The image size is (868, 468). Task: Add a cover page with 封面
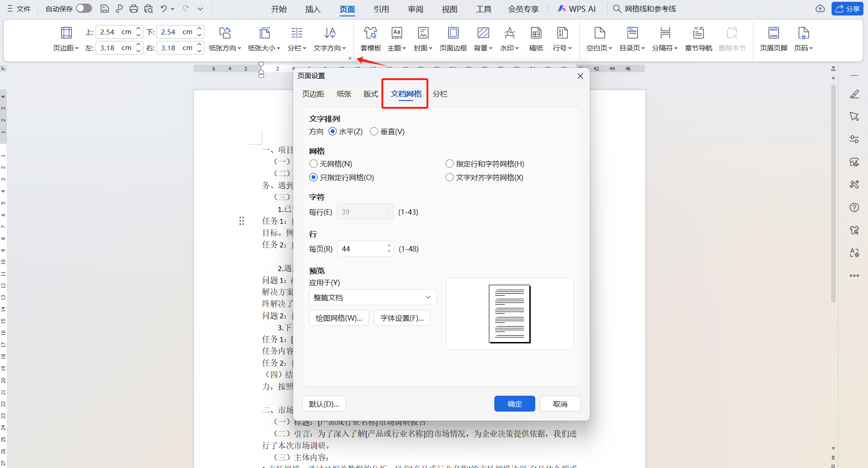point(422,39)
